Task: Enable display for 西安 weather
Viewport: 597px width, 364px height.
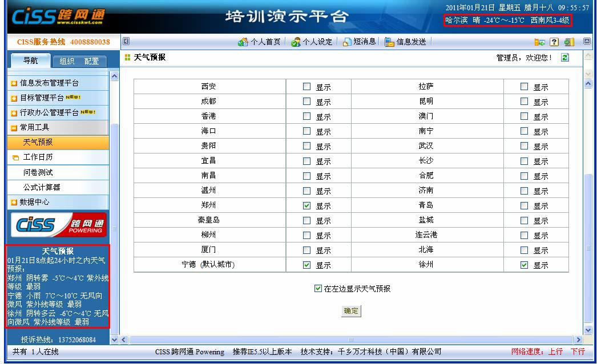Action: click(306, 86)
